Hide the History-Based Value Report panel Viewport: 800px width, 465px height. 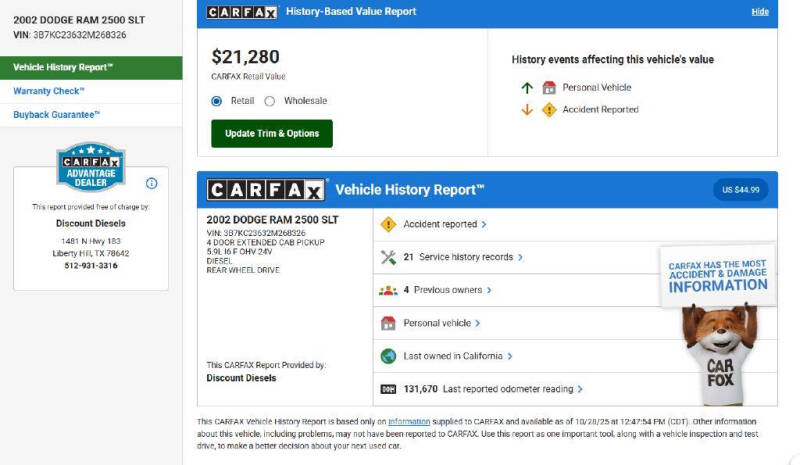click(760, 12)
